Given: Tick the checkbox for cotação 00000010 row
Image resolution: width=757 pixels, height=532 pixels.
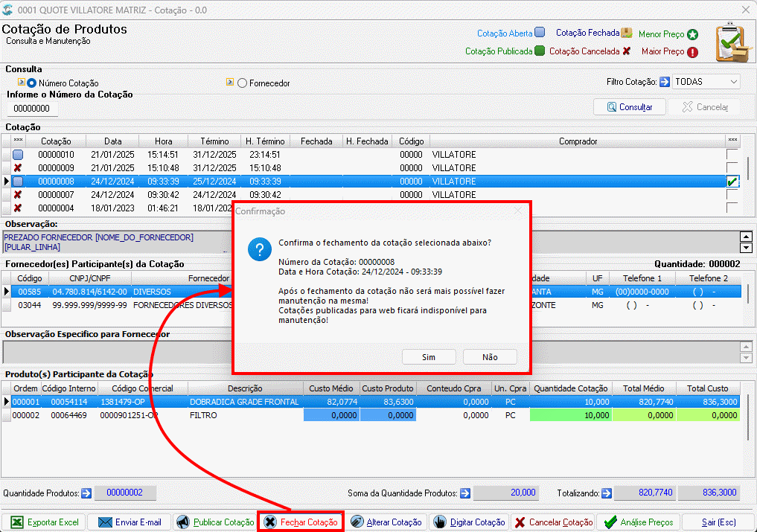Looking at the screenshot, I should 732,155.
